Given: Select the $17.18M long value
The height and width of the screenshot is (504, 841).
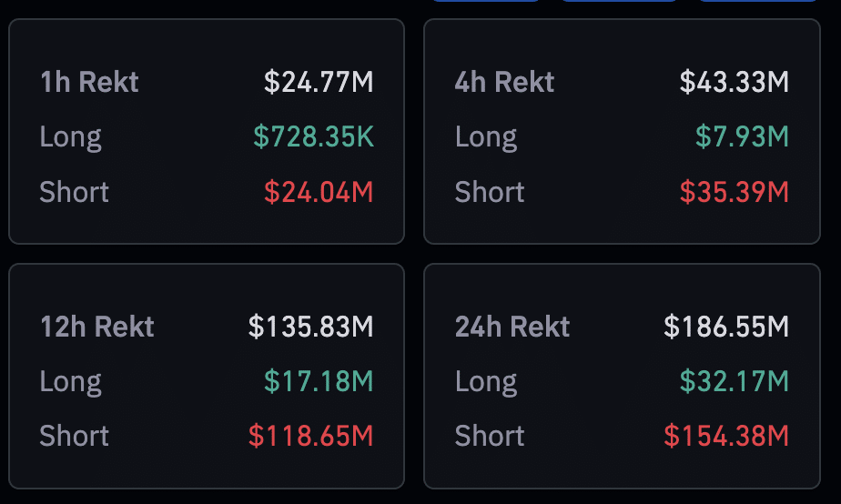Looking at the screenshot, I should pyautogui.click(x=319, y=381).
